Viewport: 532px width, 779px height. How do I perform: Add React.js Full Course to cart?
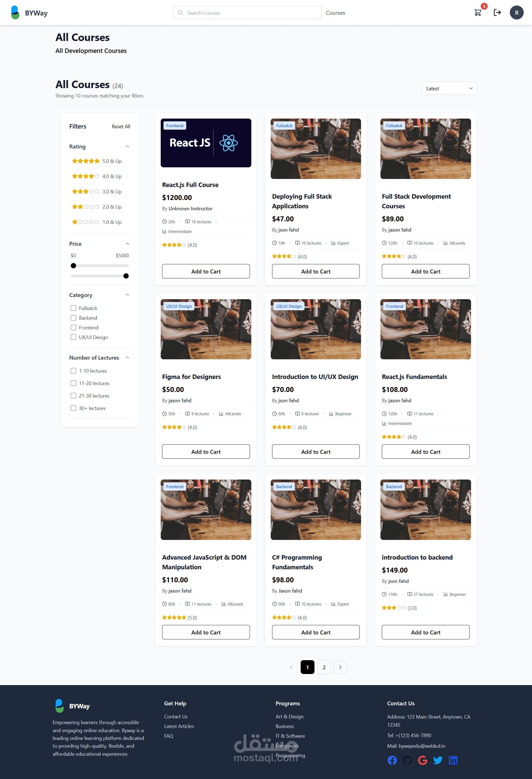[206, 271]
